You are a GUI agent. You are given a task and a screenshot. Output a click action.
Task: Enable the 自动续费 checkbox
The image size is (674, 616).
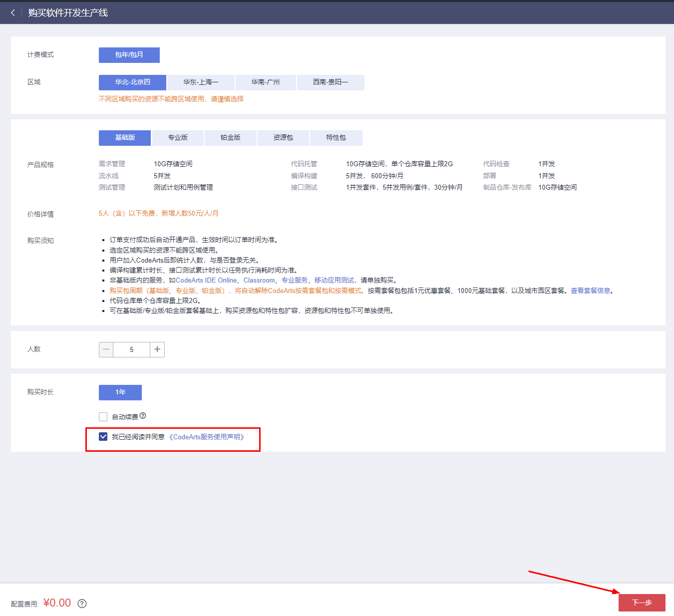(x=103, y=417)
